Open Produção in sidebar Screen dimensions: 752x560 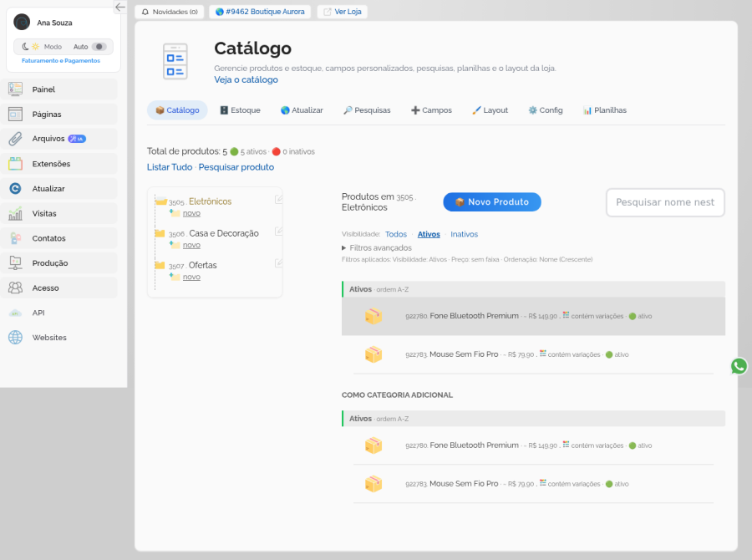(59, 263)
